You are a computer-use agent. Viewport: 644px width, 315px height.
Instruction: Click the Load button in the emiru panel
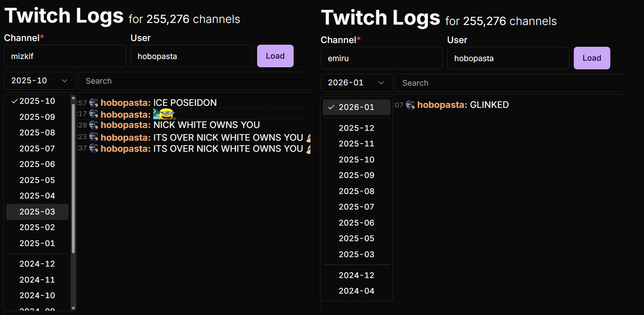pos(592,58)
